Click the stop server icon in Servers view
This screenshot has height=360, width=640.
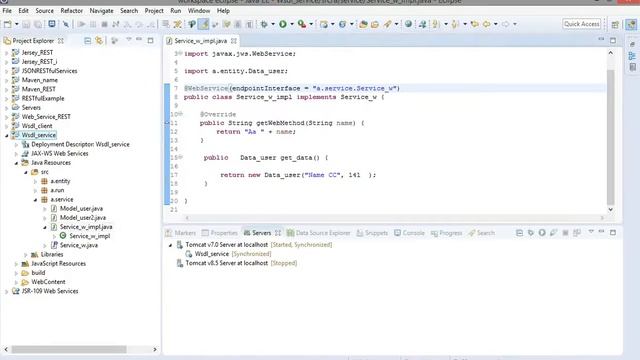tap(565, 233)
